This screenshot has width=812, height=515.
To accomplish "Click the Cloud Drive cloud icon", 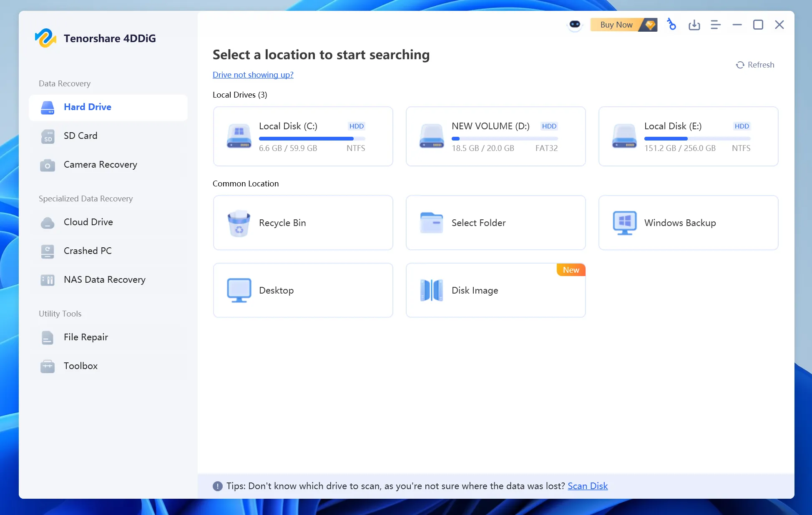I will pyautogui.click(x=48, y=223).
